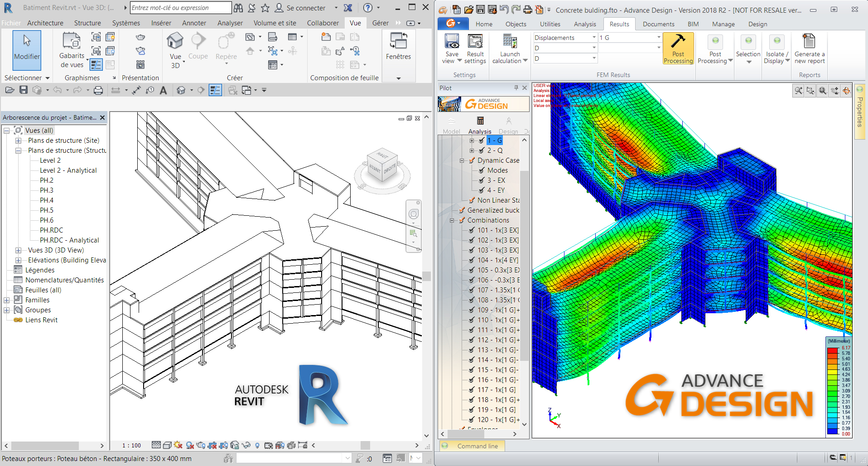Toggle checkmark for combination 101

[472, 230]
